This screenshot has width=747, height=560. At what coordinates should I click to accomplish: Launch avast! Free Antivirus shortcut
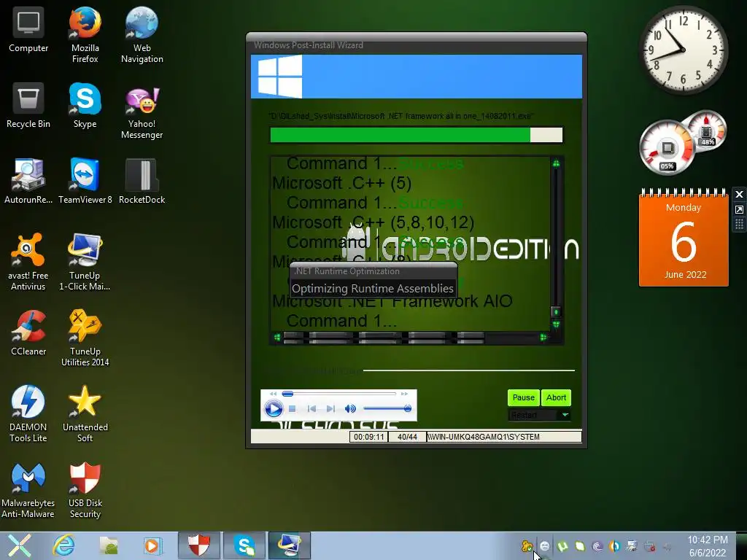click(28, 262)
